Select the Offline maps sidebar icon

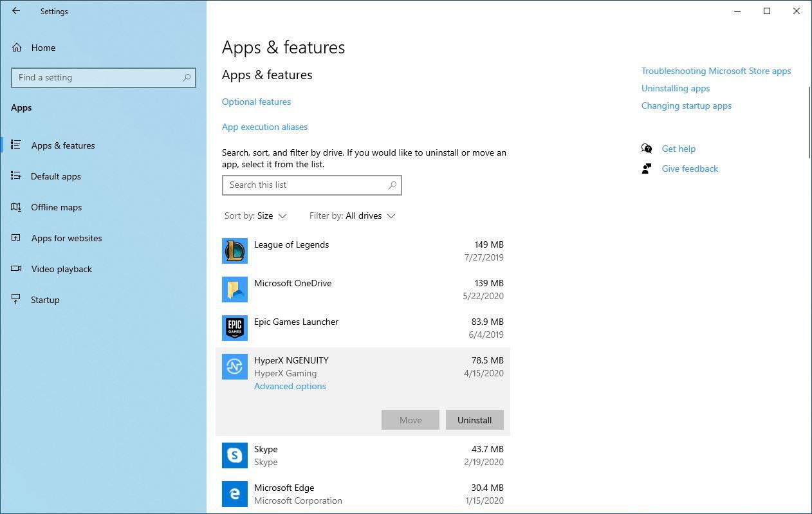pyautogui.click(x=16, y=207)
